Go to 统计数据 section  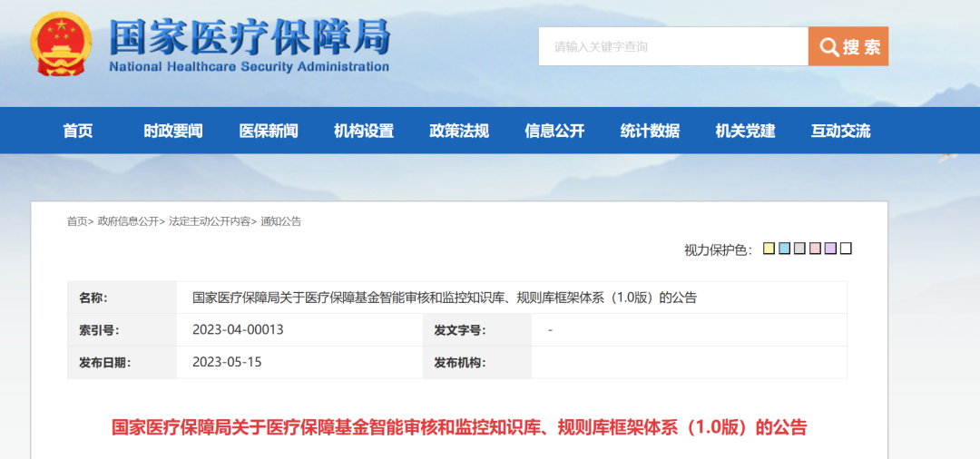click(650, 132)
